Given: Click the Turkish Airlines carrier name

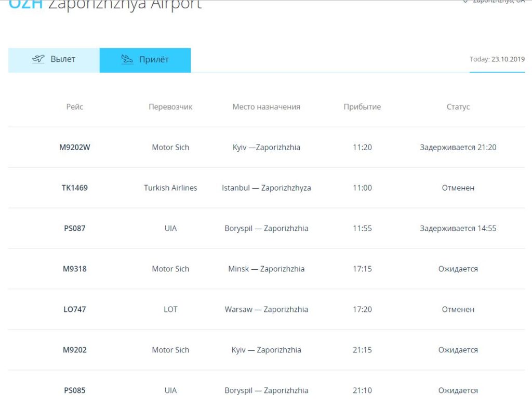Looking at the screenshot, I should pos(170,188).
